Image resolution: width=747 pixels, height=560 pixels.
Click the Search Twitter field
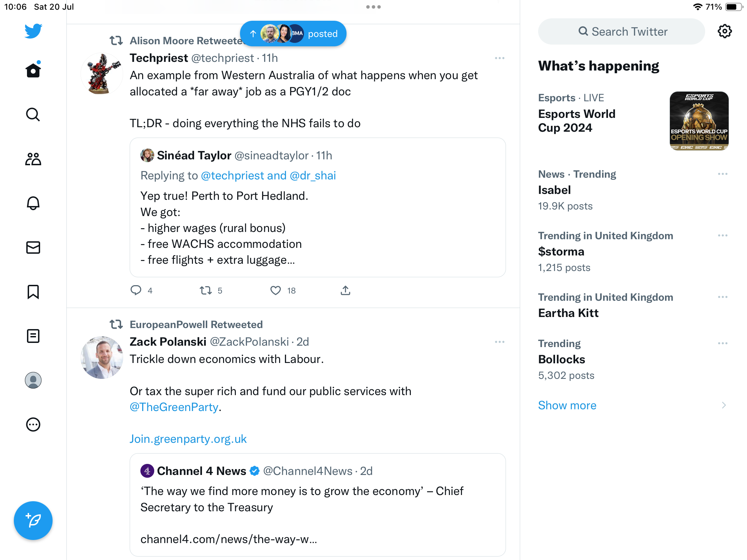(621, 31)
